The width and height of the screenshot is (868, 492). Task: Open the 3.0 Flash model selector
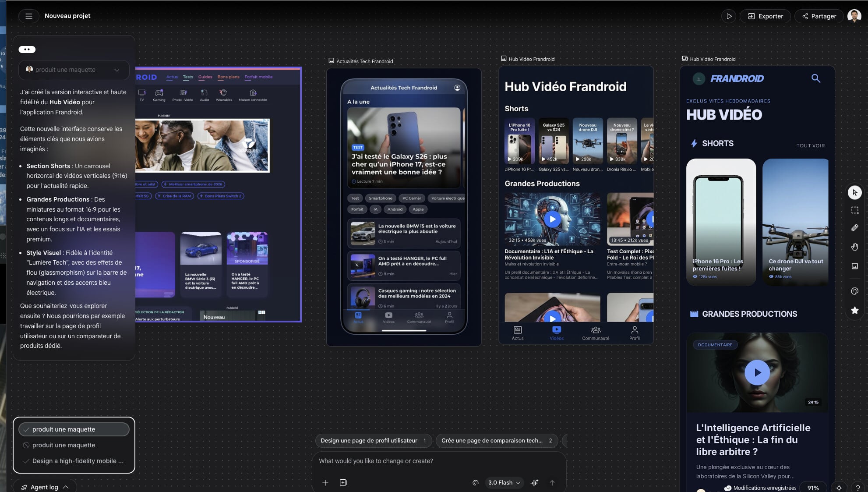[504, 482]
